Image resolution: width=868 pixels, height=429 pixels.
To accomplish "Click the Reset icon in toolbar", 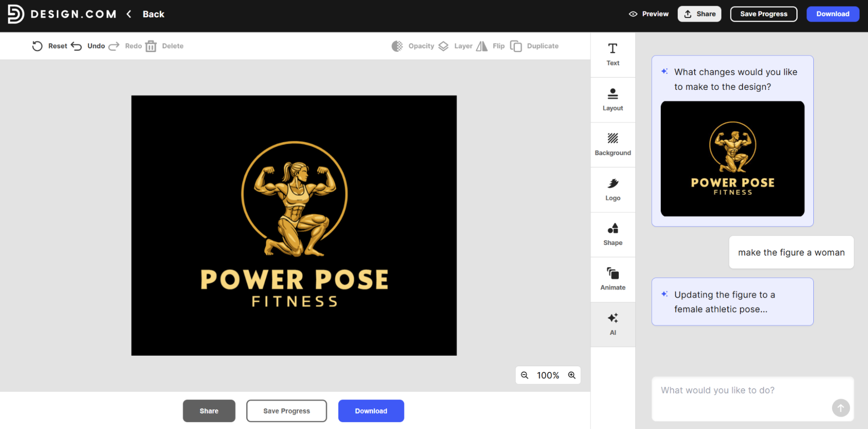I will [37, 46].
